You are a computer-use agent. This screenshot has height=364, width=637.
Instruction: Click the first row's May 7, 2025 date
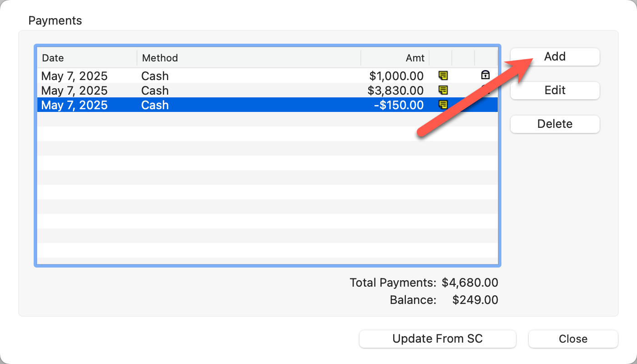[75, 76]
